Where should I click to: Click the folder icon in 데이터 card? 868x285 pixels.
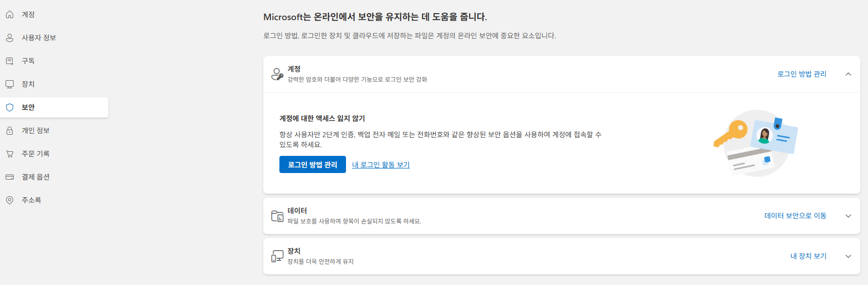[277, 216]
